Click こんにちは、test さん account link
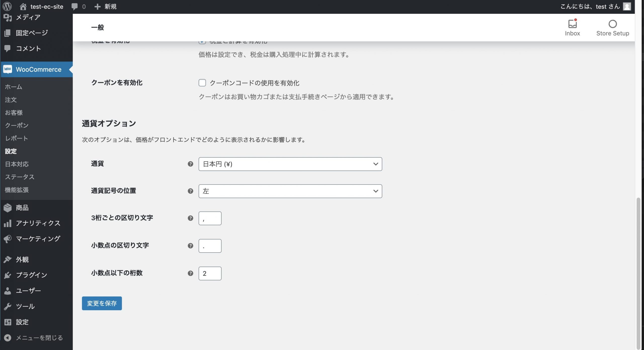Image resolution: width=644 pixels, height=350 pixels. tap(590, 7)
